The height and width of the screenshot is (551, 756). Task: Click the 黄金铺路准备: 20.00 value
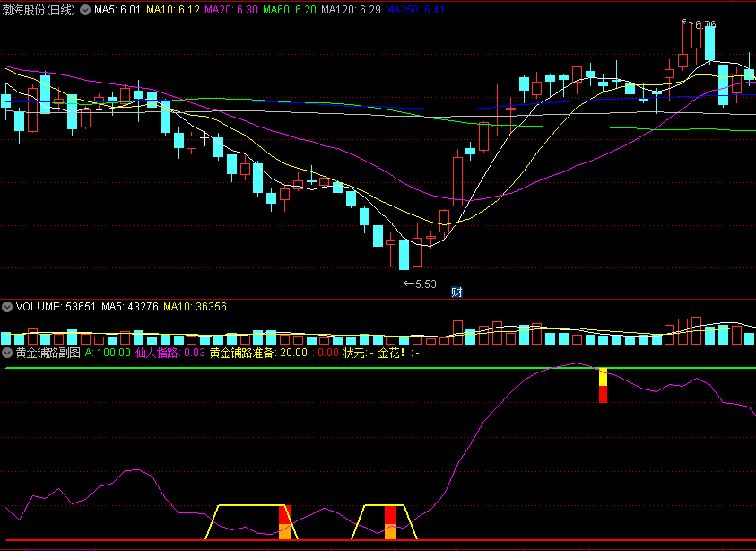(258, 353)
